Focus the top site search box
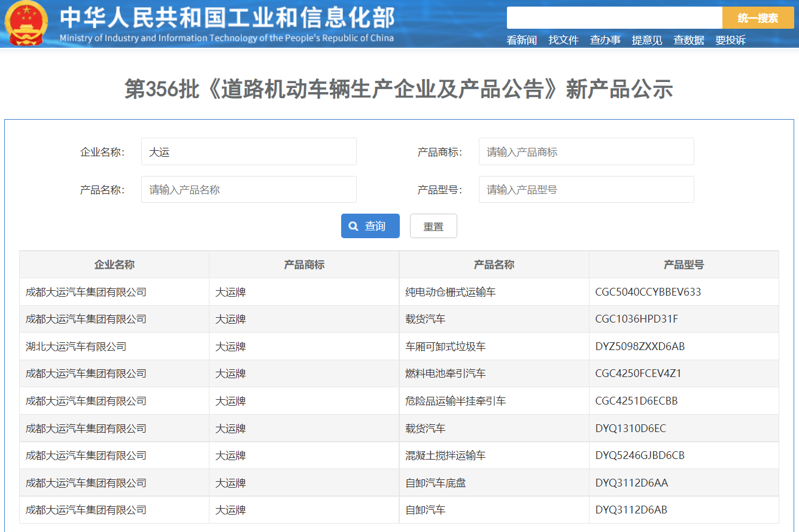The width and height of the screenshot is (799, 532). [x=614, y=18]
